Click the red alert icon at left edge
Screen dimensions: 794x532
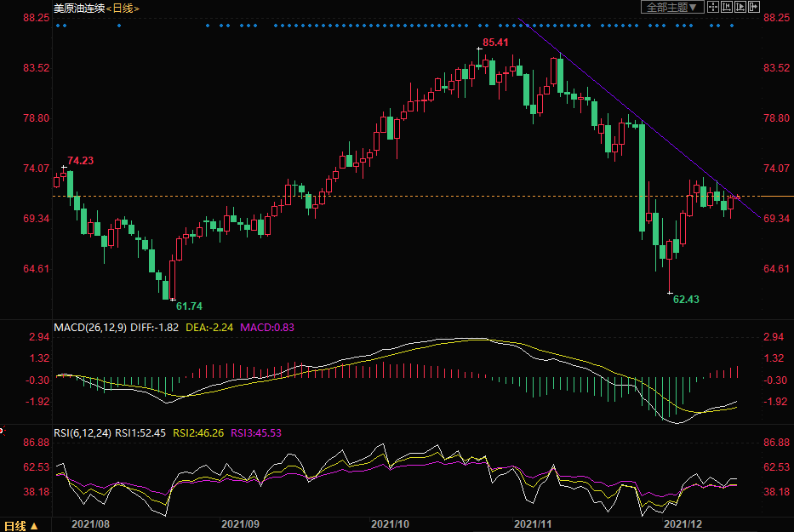pos(2,432)
